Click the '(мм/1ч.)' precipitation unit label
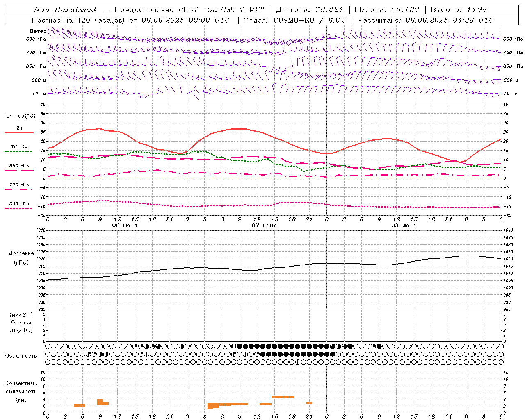Viewport: 525px width, 420px height. pos(21,330)
